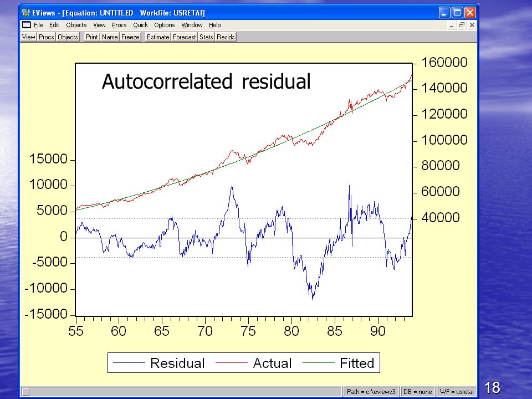The width and height of the screenshot is (532, 399).
Task: Click the -15000 left axis label
Action: 46,314
